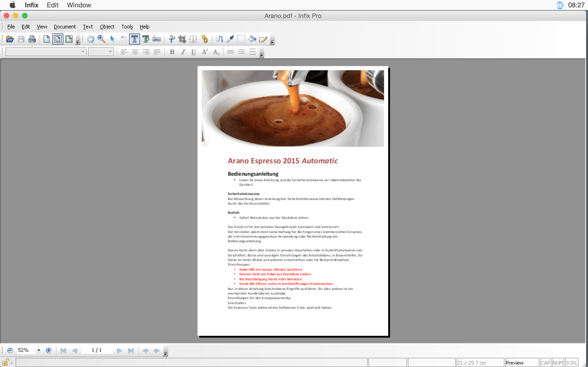Viewport: 588px width, 367px height.
Task: Click the Paint bucket fill tool
Action: click(252, 39)
